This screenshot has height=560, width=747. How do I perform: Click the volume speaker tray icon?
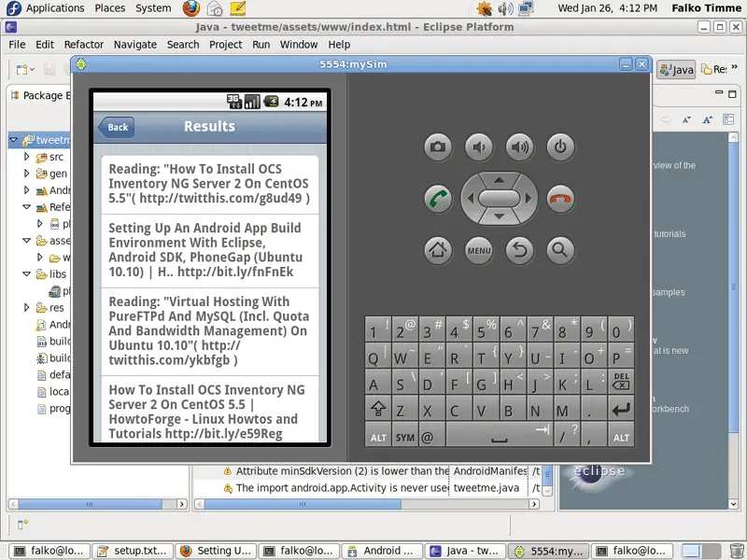click(505, 8)
